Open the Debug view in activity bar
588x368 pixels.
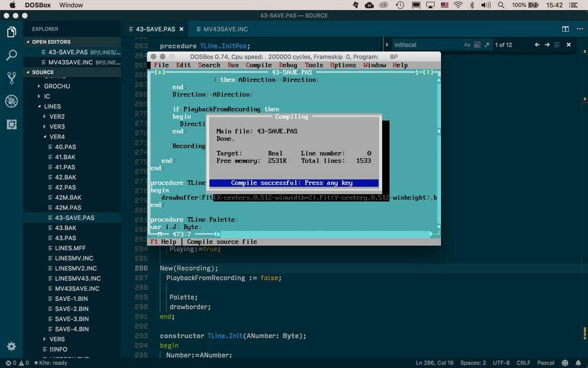pos(11,101)
